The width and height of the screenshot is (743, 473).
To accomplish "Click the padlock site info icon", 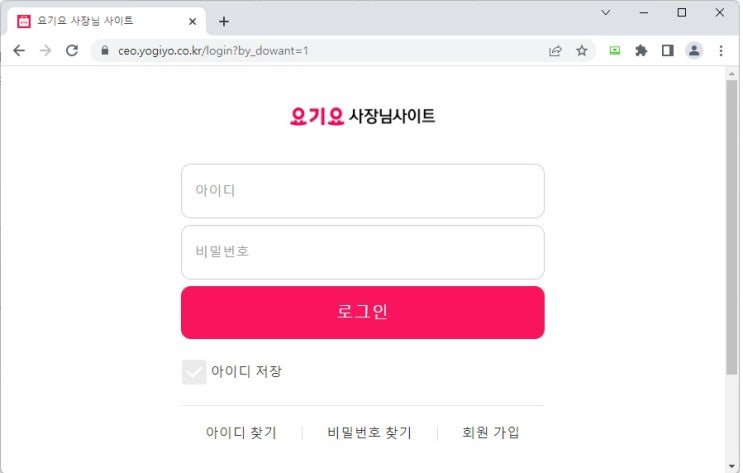I will pos(103,50).
